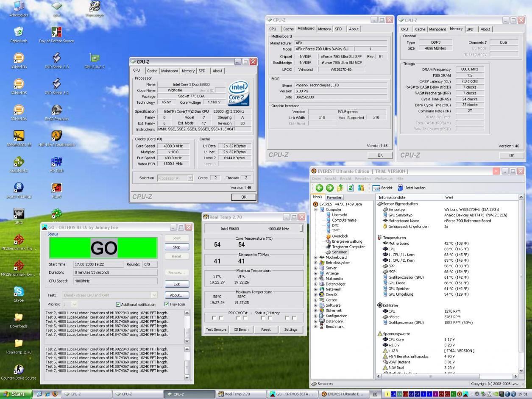This screenshot has width=532, height=399.
Task: Launch DVD Shrink 2.3 shortcut
Action: point(56,61)
